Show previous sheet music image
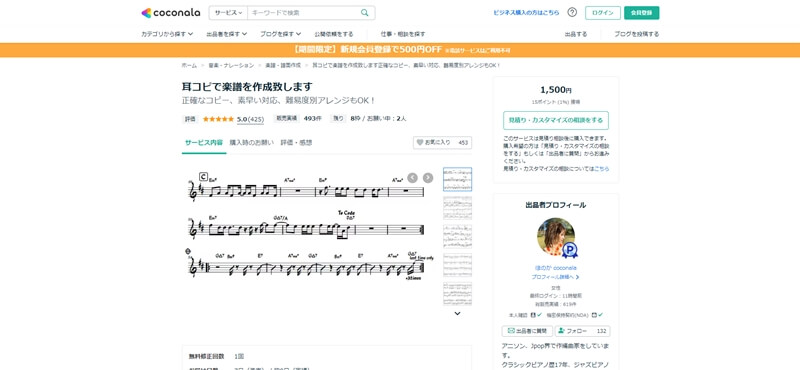Image resolution: width=800 pixels, height=370 pixels. [x=412, y=178]
